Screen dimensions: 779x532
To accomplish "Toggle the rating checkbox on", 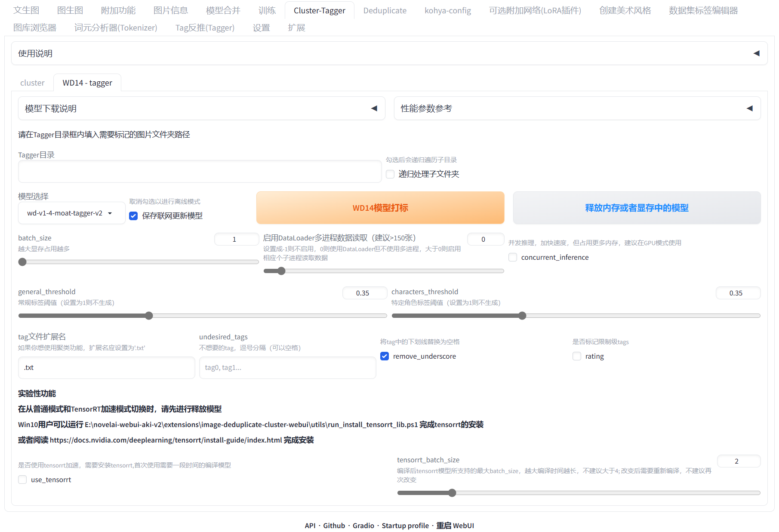I will (x=576, y=356).
